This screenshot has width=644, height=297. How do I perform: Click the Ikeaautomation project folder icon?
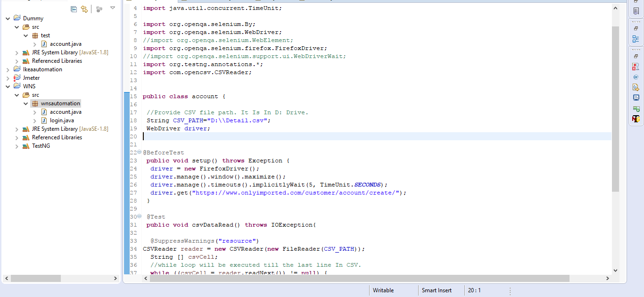[x=17, y=69]
